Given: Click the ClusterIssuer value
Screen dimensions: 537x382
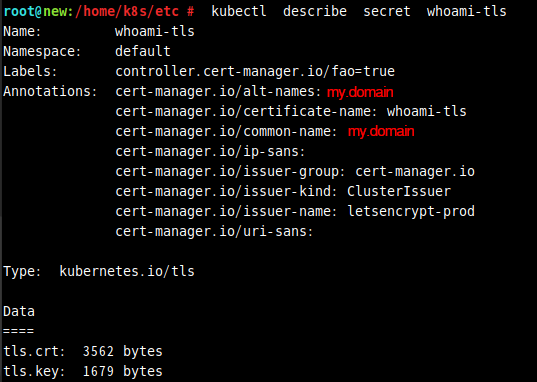Looking at the screenshot, I should point(399,191).
